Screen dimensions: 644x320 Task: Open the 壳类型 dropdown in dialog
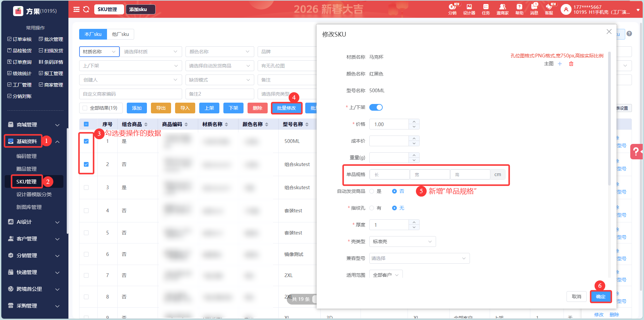point(402,242)
